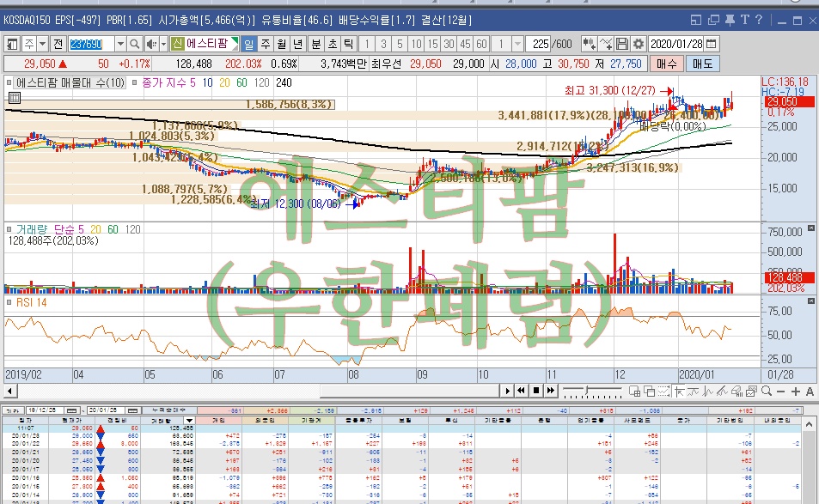Close the RSI panel with X

[x=810, y=301]
